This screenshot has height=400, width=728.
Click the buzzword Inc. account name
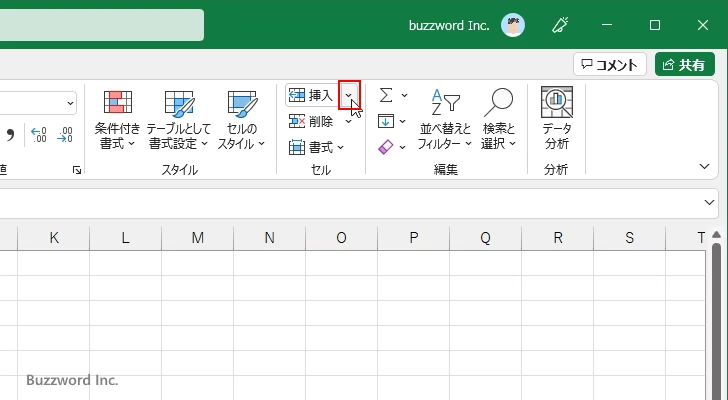tap(449, 26)
